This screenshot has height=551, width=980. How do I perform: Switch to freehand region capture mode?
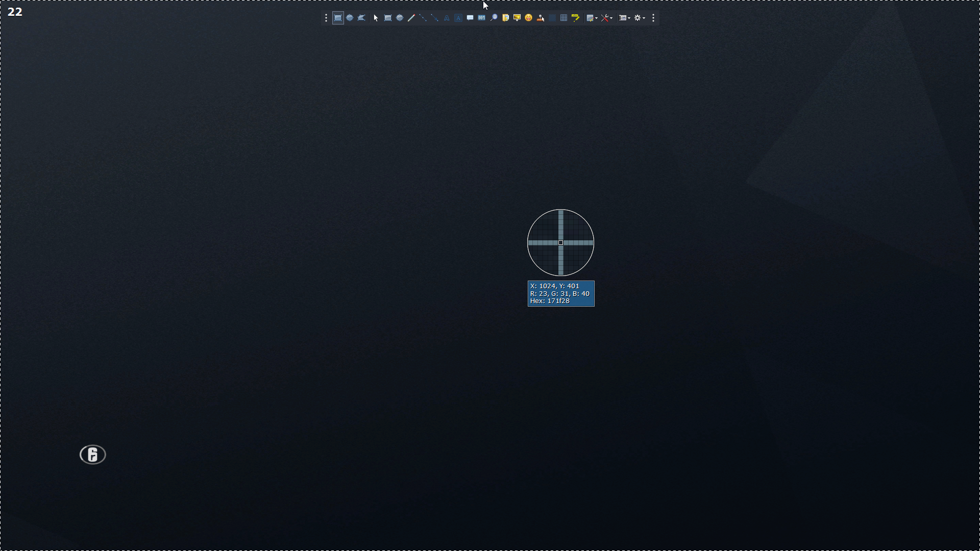click(x=361, y=18)
